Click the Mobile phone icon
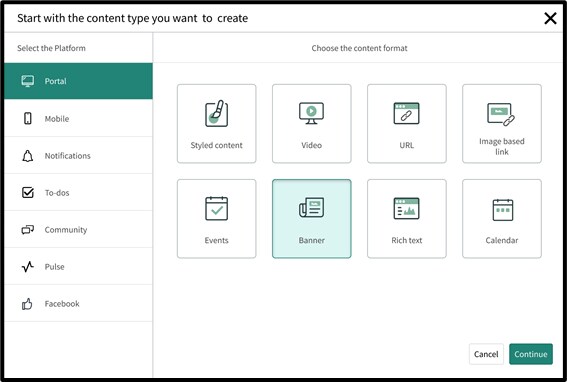 (28, 118)
